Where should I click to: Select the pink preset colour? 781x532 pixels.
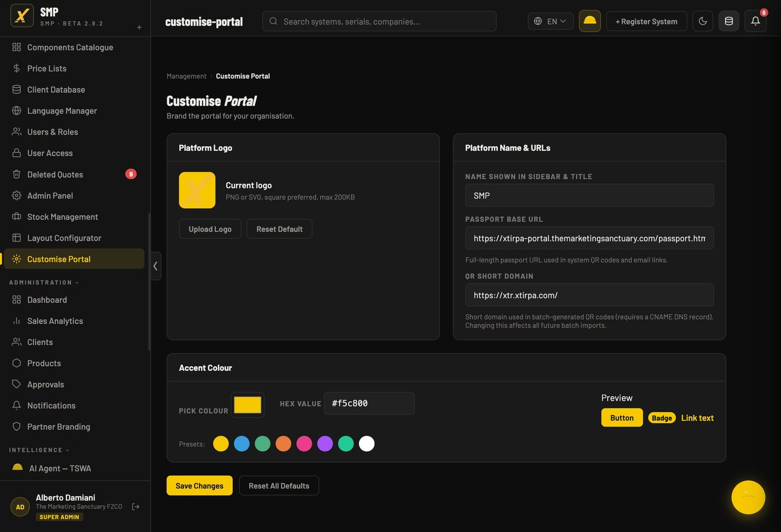point(304,444)
